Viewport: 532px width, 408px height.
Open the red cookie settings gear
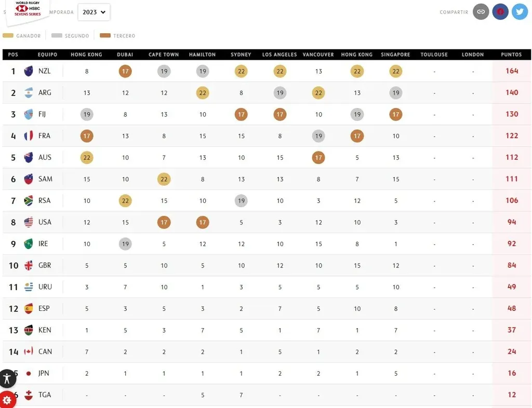(7, 400)
